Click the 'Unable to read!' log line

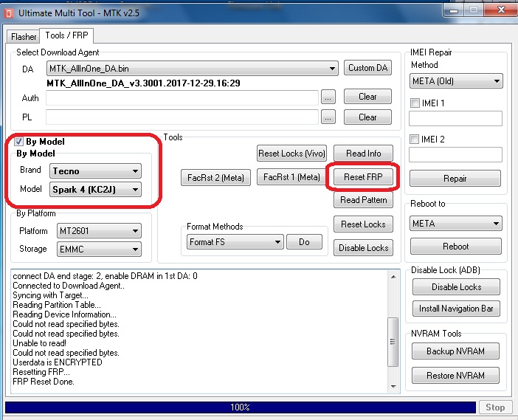pos(39,343)
